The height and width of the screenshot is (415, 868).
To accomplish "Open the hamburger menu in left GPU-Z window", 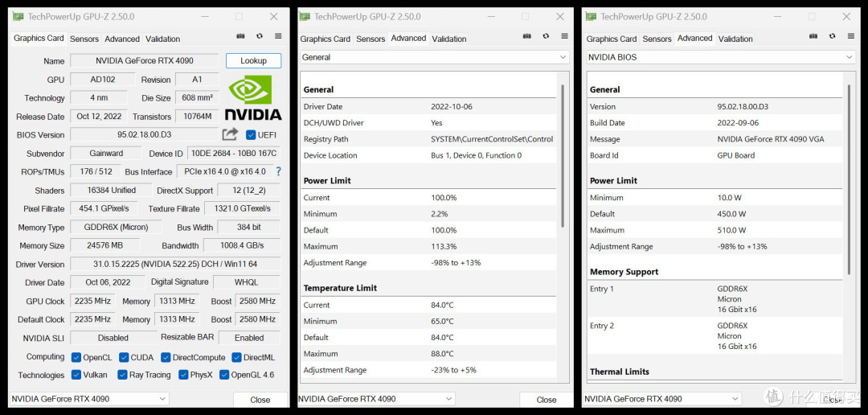I will [x=278, y=36].
